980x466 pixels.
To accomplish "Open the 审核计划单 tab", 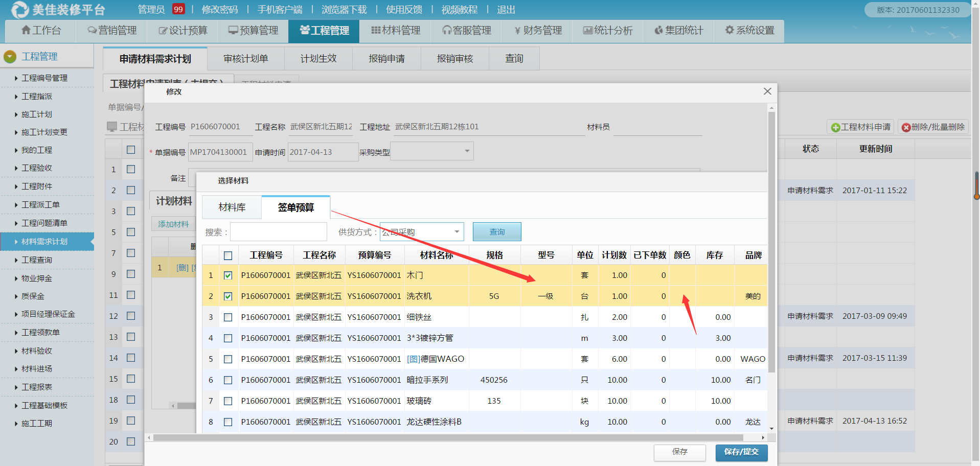I will (245, 59).
